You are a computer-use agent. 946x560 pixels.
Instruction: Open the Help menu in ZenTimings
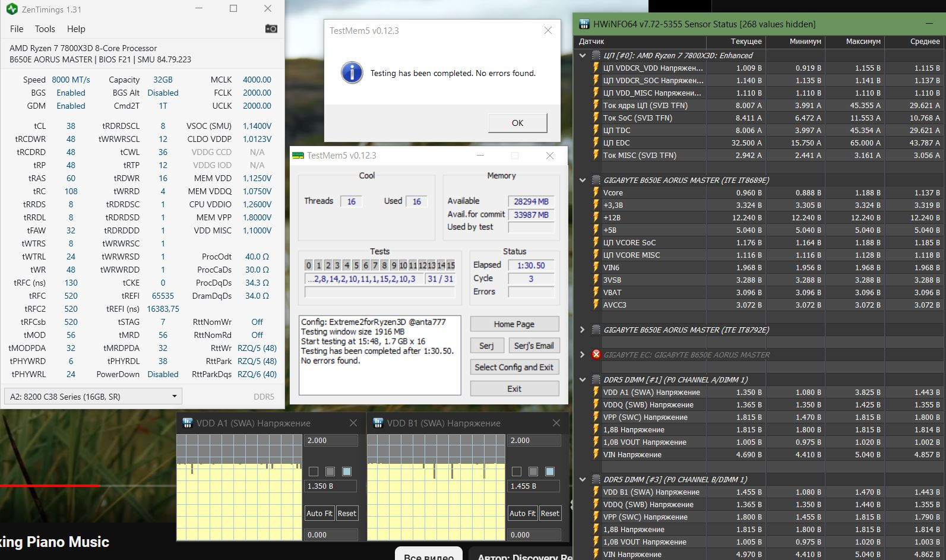coord(76,29)
